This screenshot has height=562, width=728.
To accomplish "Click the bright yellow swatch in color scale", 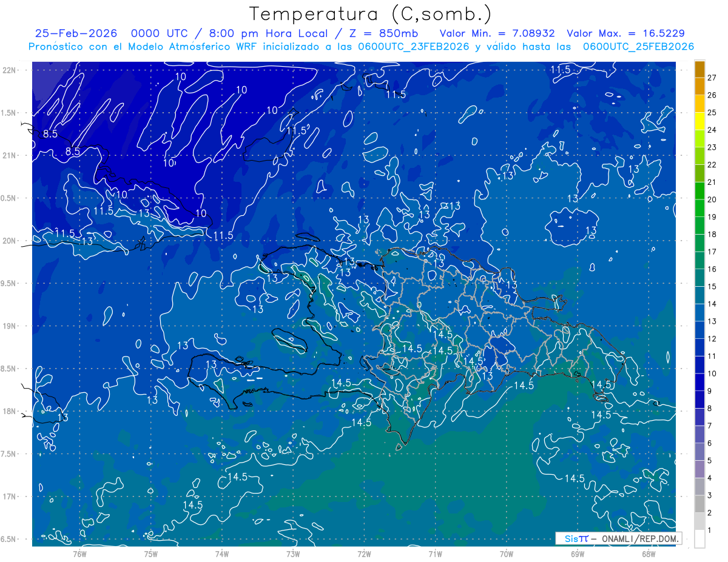I will click(700, 121).
